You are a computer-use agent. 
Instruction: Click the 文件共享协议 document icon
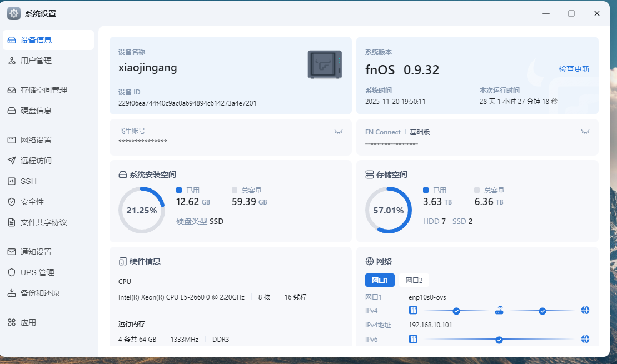(x=12, y=222)
